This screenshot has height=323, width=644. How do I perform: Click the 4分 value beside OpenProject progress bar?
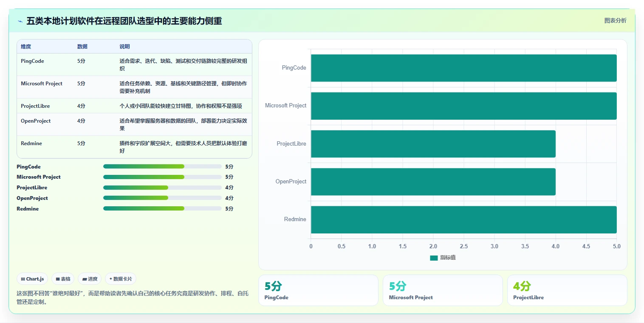[229, 198]
